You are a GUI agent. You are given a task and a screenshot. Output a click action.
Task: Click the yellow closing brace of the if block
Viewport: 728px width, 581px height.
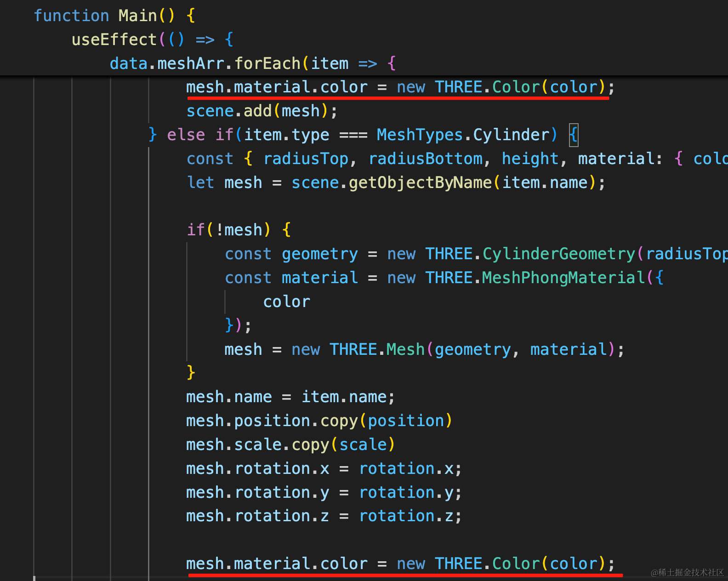click(x=191, y=372)
